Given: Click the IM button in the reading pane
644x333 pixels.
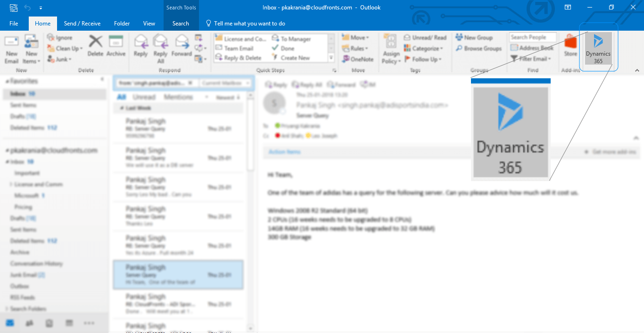Looking at the screenshot, I should 367,85.
